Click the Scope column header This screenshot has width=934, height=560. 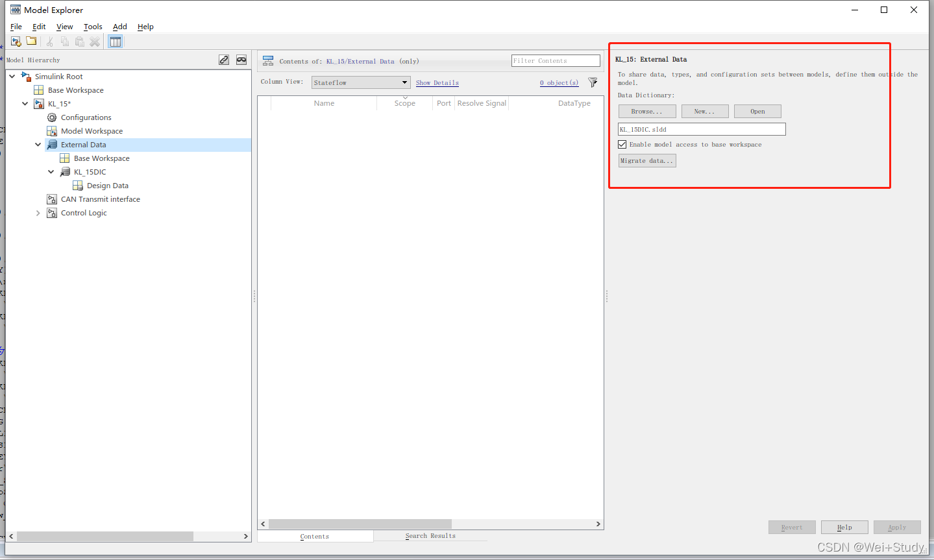pyautogui.click(x=405, y=103)
